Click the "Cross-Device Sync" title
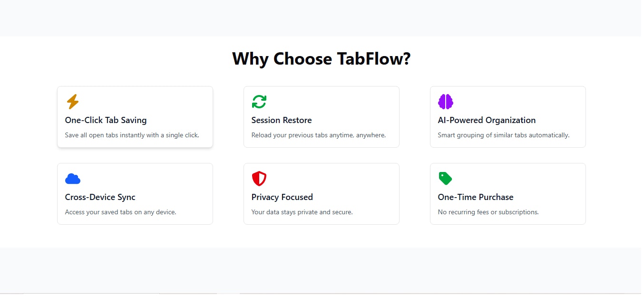644x305 pixels. click(100, 197)
